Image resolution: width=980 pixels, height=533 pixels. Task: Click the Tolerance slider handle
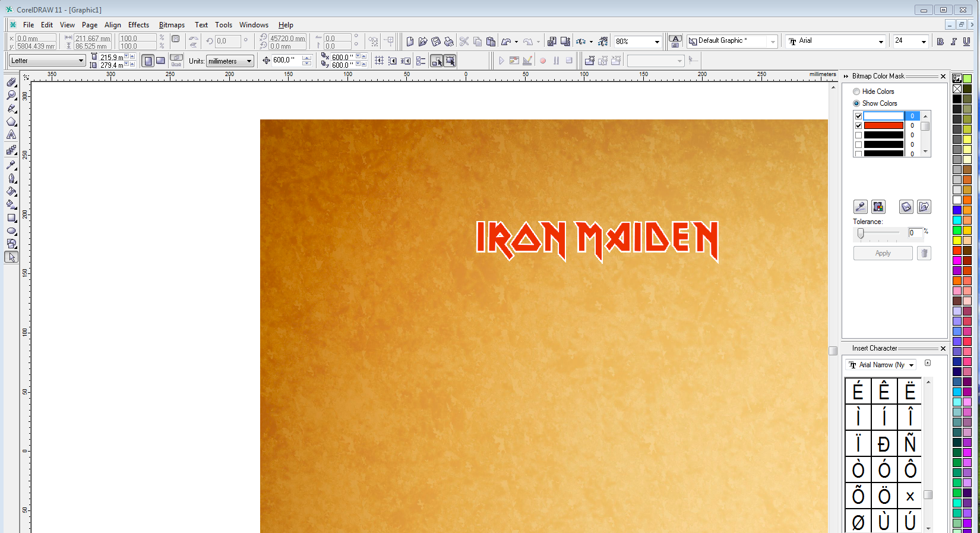click(861, 234)
